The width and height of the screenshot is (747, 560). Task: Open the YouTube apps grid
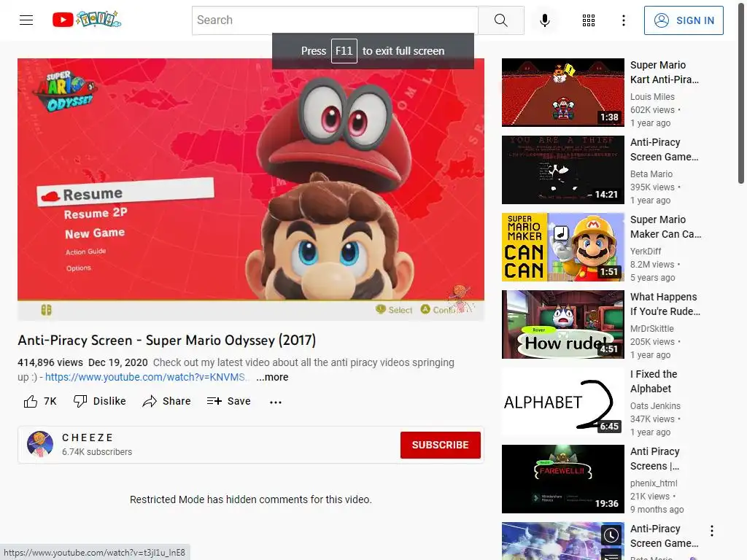pos(589,20)
